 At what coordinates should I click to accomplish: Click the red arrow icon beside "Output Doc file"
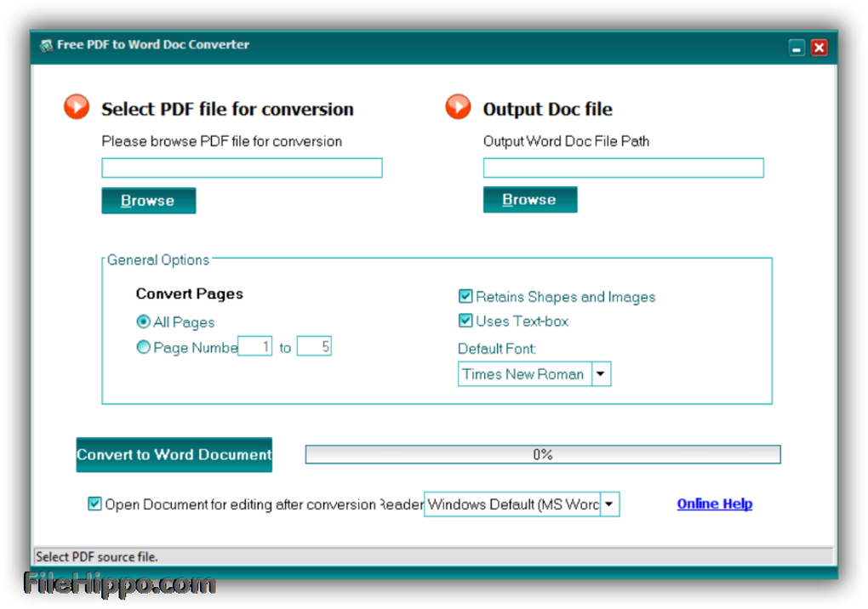click(x=458, y=106)
